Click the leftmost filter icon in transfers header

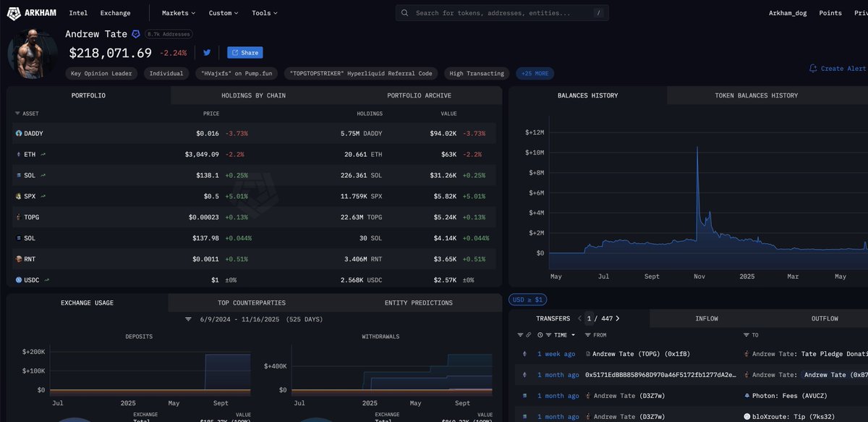click(x=520, y=335)
